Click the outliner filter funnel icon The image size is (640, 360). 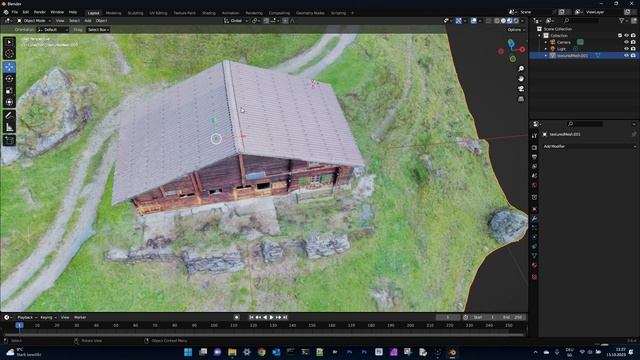[x=622, y=20]
